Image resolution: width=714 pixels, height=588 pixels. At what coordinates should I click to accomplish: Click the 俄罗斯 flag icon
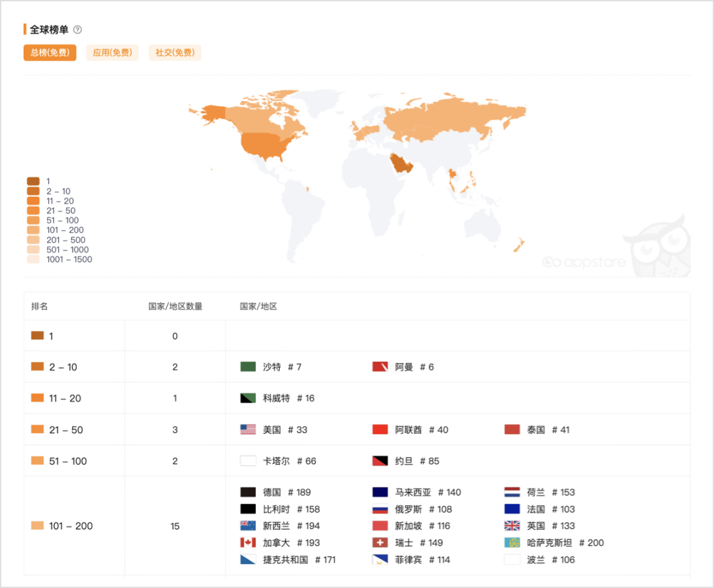click(381, 509)
